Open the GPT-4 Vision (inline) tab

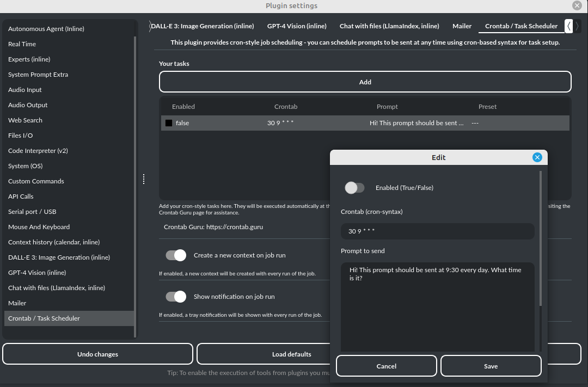[x=296, y=26]
